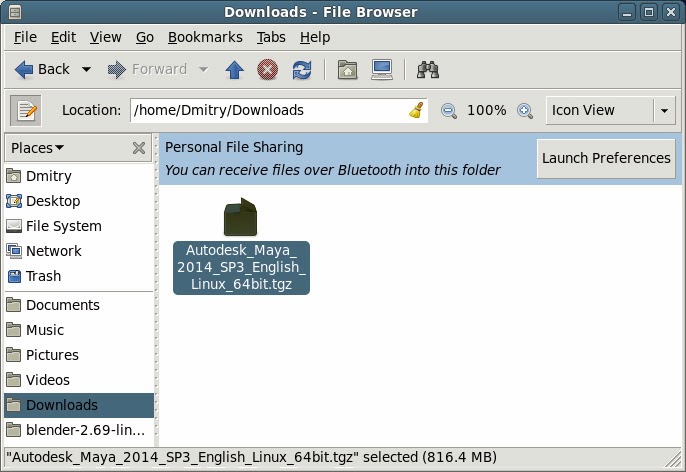The width and height of the screenshot is (686, 472).
Task: Click the Forward arrow button
Action: coord(147,70)
